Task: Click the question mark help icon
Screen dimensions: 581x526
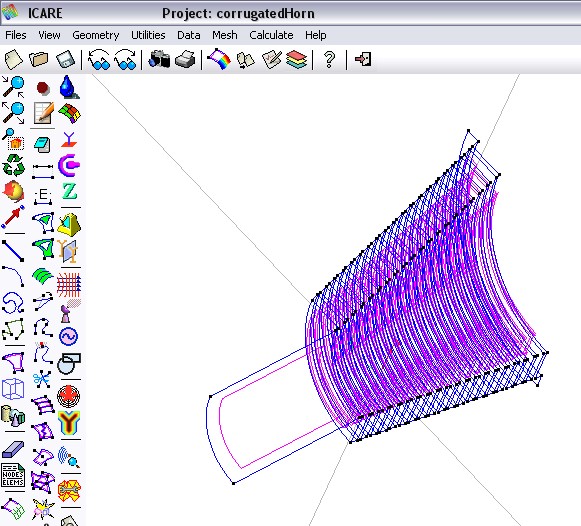Action: pos(329,59)
